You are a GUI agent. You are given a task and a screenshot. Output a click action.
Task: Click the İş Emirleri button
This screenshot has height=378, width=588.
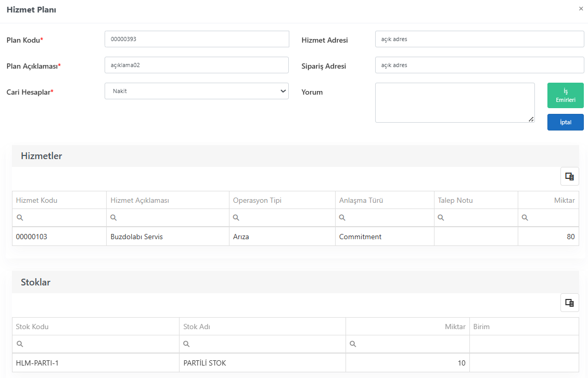click(566, 96)
